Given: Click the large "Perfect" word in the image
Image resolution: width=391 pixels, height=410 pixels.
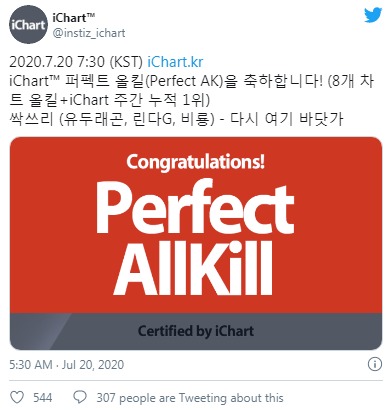Looking at the screenshot, I should (195, 207).
